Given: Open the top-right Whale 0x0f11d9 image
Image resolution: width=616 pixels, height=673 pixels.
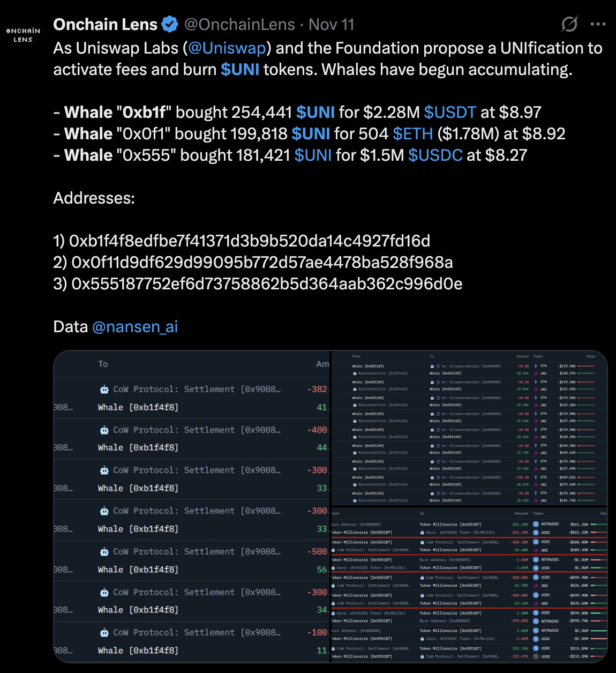Looking at the screenshot, I should point(469,428).
